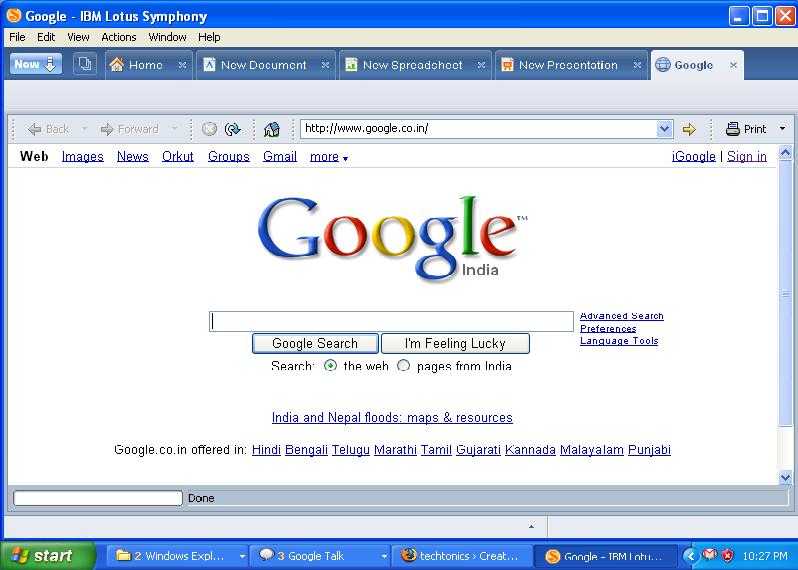798x570 pixels.
Task: Open the Images link
Action: [82, 157]
